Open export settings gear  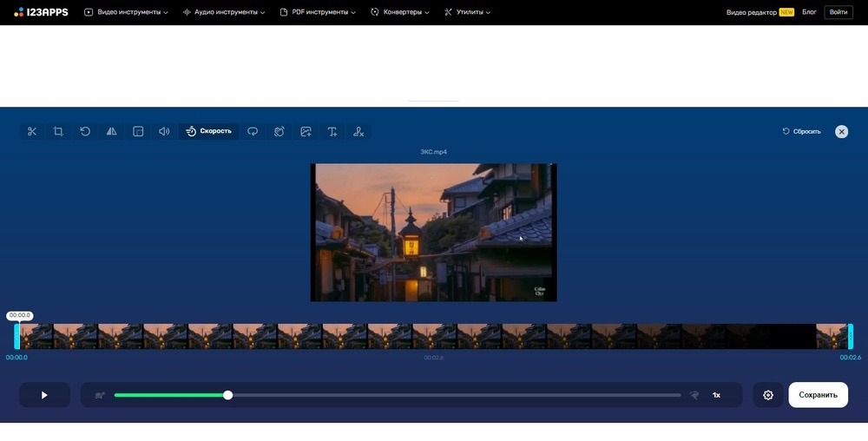pyautogui.click(x=768, y=395)
